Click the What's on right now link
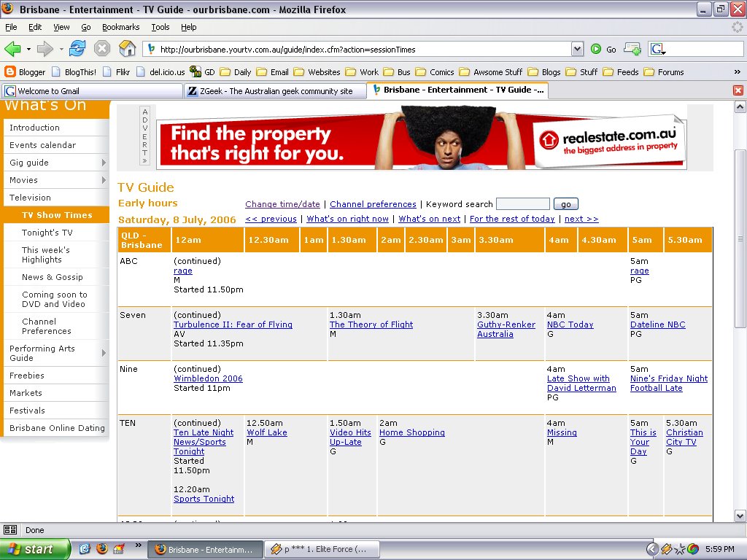 pyautogui.click(x=348, y=219)
